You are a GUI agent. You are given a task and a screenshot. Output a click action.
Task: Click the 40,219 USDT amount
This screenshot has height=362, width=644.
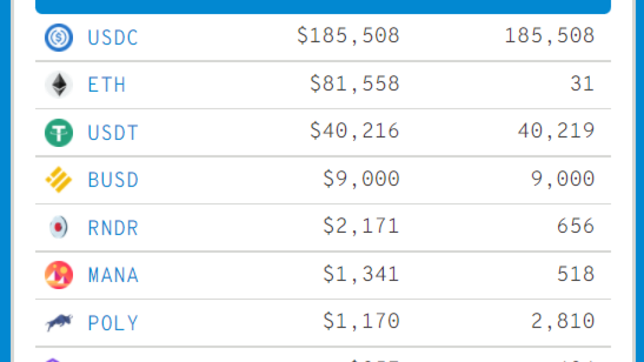[x=556, y=131]
